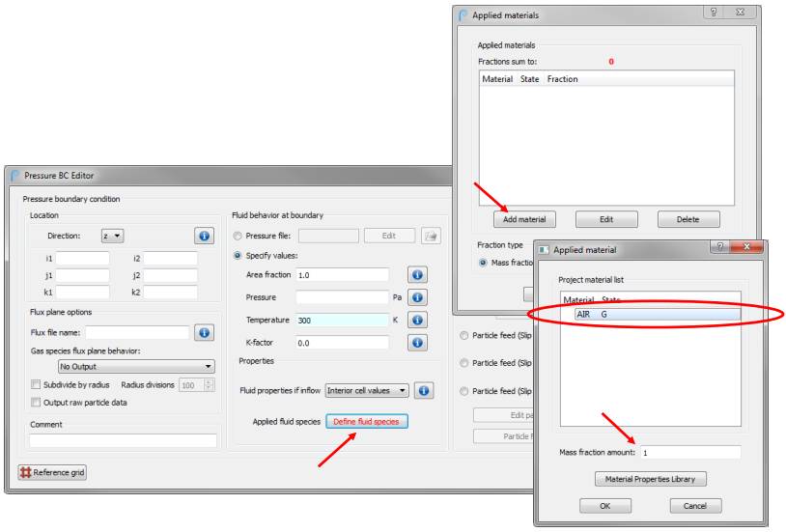Click the k2 location field
The image size is (786, 532).
point(171,292)
